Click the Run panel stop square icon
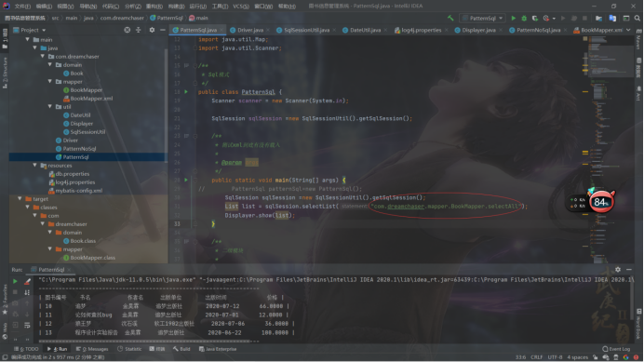The image size is (644, 362). coord(15,292)
